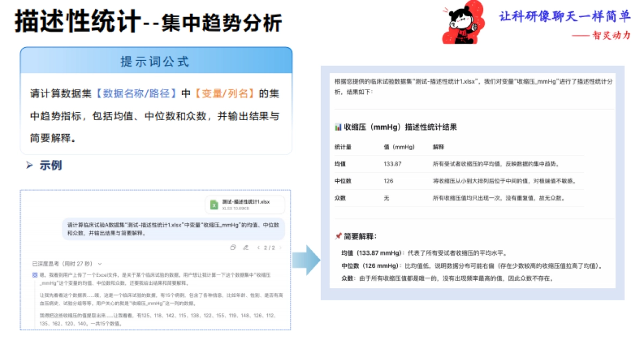The width and height of the screenshot is (644, 362).
Task: Click the right arrow in the 2/2 pagination
Action: click(x=280, y=248)
